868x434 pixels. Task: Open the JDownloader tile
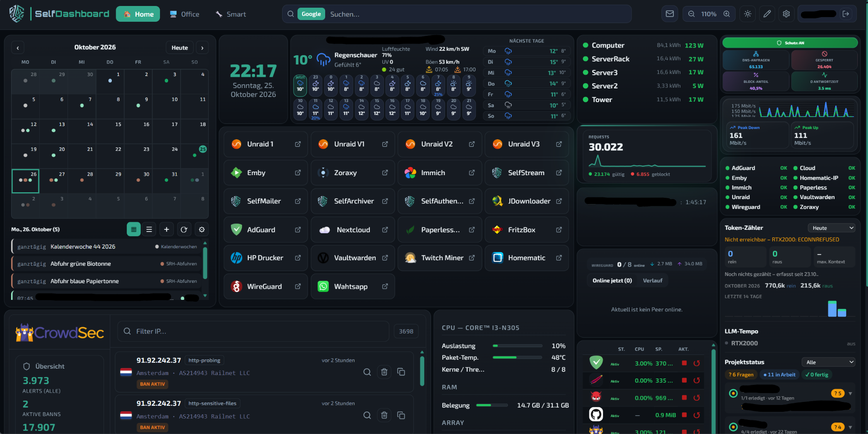click(x=527, y=201)
